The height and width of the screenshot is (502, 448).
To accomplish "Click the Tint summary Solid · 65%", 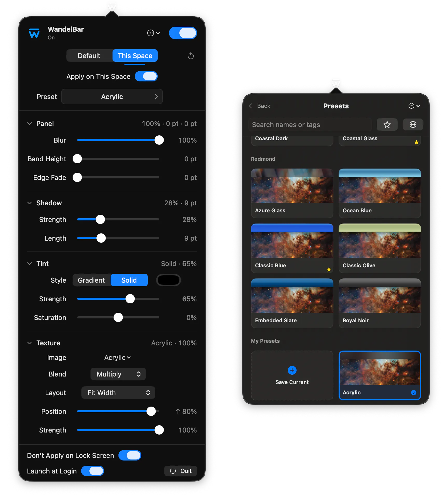I will (x=179, y=264).
